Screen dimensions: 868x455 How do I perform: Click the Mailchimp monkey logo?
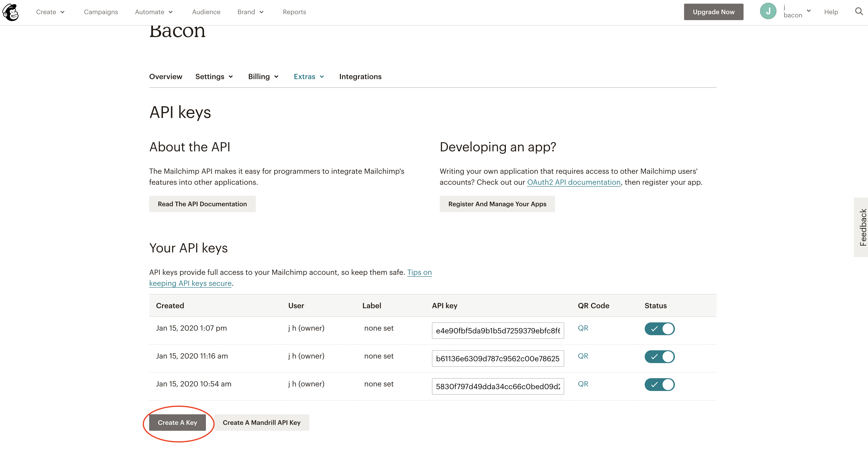pos(11,12)
